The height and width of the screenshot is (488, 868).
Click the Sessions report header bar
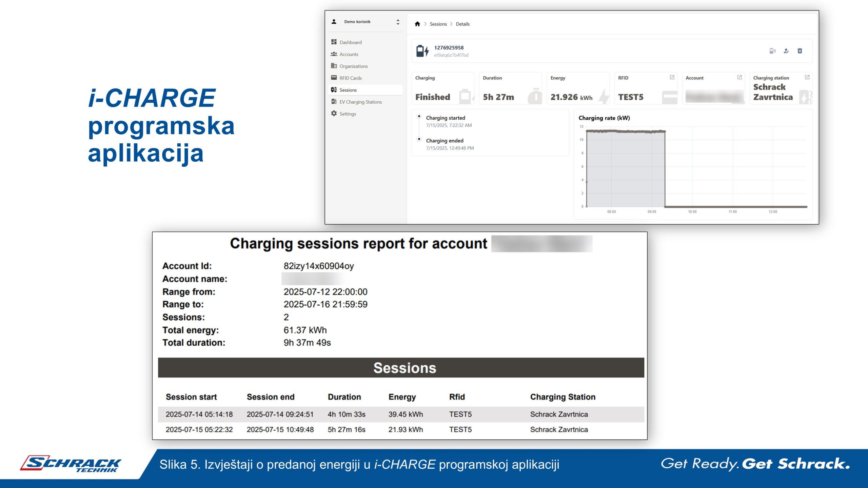(401, 368)
